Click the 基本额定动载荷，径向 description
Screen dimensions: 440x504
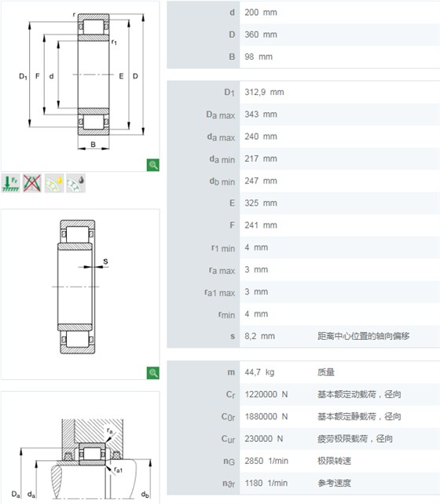pos(359,394)
